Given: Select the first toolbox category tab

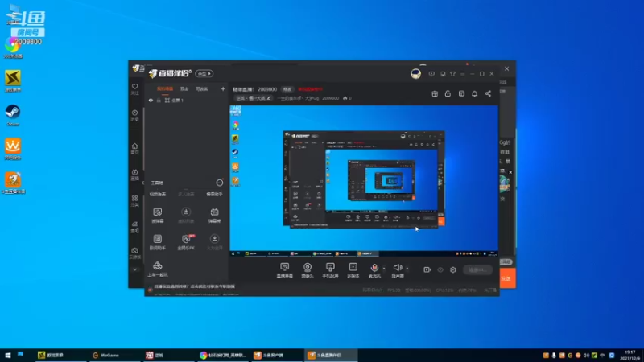Looking at the screenshot, I should click(x=158, y=194).
